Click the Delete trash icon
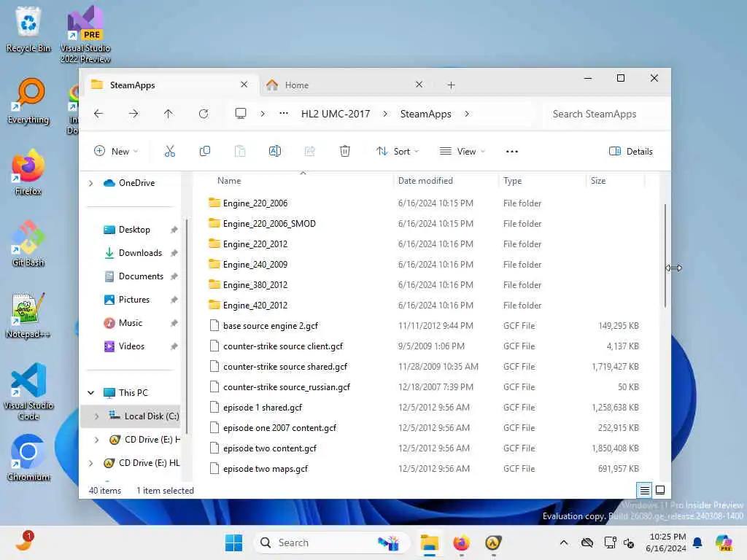This screenshot has width=747, height=560. (x=345, y=152)
